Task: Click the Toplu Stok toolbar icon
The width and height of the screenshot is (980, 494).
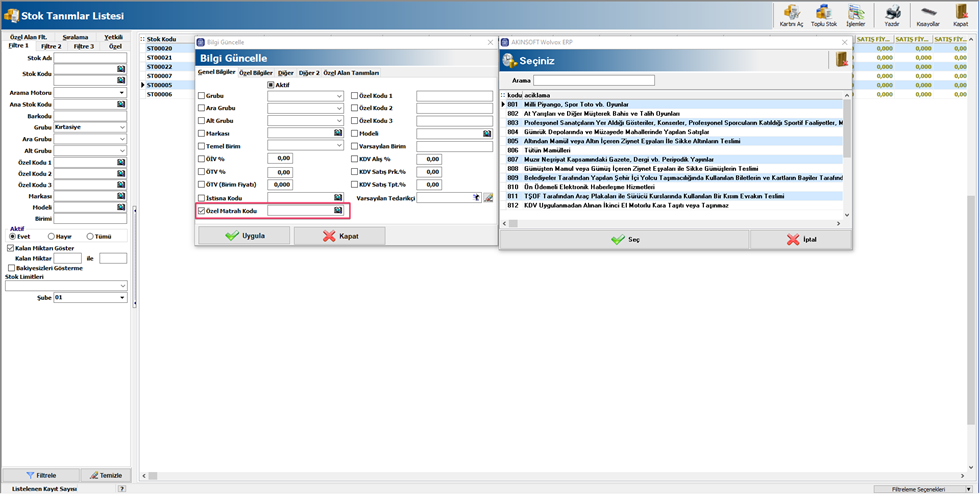Action: click(824, 14)
